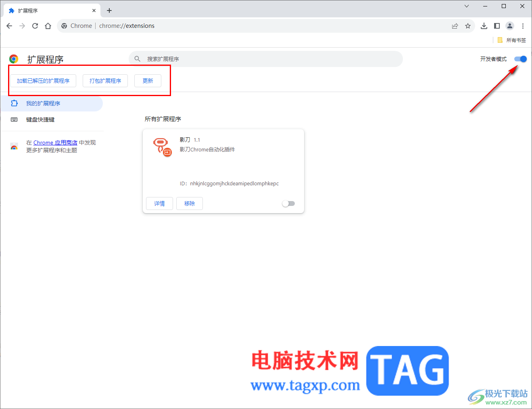Select 我的扩展程序 in the sidebar

(x=44, y=103)
